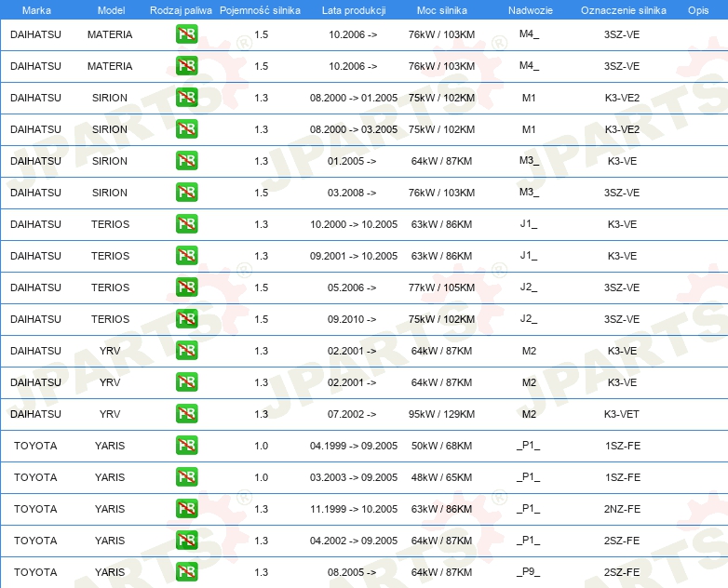Click the '50kW / 68KM' engine power cell
Screen dimensions: 728x588
click(441, 446)
